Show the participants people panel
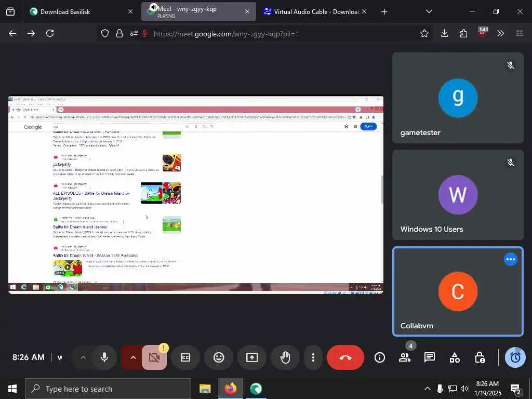Viewport: 532px width, 399px height. tap(404, 357)
